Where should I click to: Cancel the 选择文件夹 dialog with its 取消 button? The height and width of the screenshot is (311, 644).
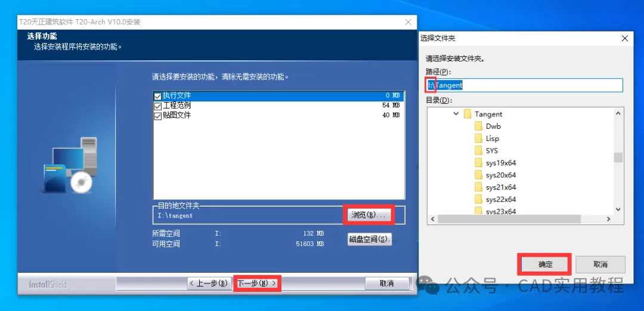pos(600,264)
